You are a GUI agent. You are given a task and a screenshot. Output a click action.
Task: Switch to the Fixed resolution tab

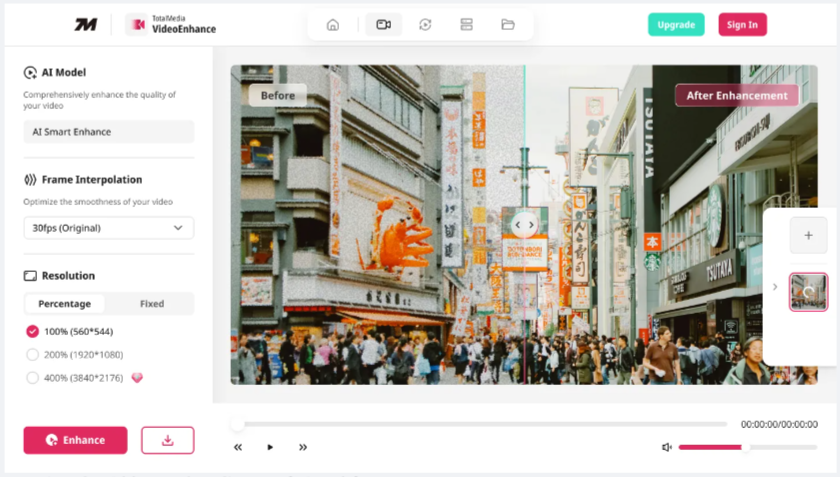[x=152, y=304]
